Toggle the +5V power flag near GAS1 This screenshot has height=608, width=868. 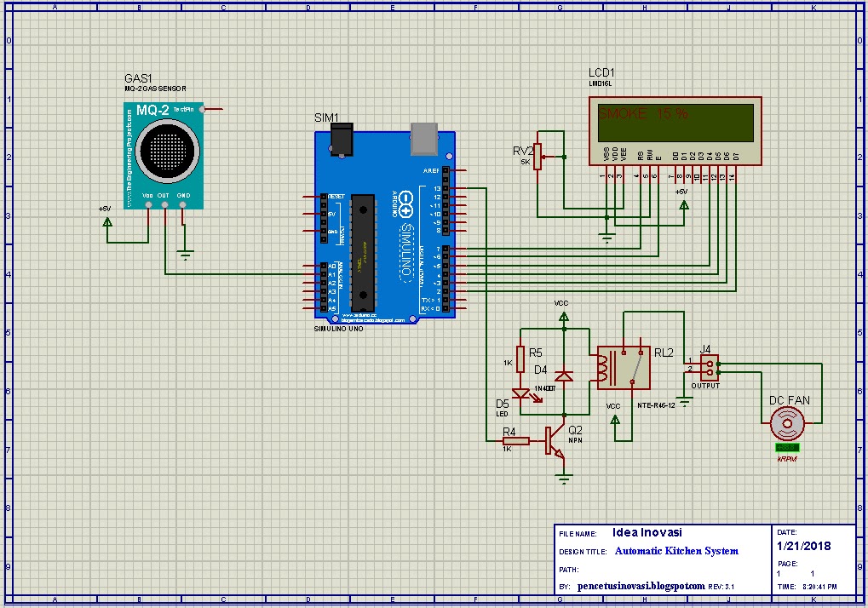(x=107, y=220)
